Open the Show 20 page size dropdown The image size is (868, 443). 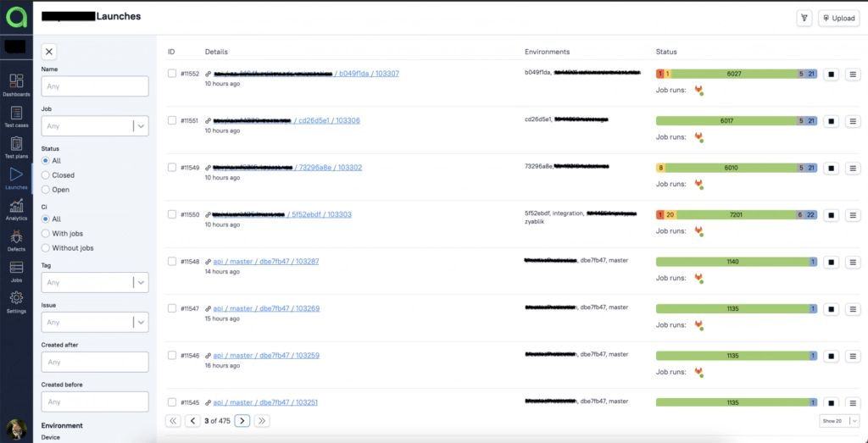(x=839, y=420)
